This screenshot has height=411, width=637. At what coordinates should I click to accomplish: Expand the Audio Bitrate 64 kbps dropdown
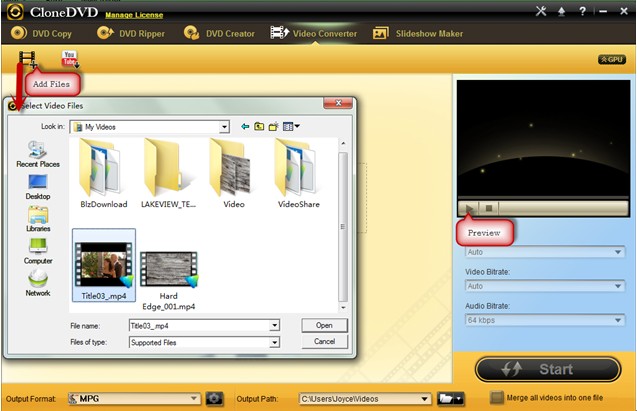tap(618, 320)
